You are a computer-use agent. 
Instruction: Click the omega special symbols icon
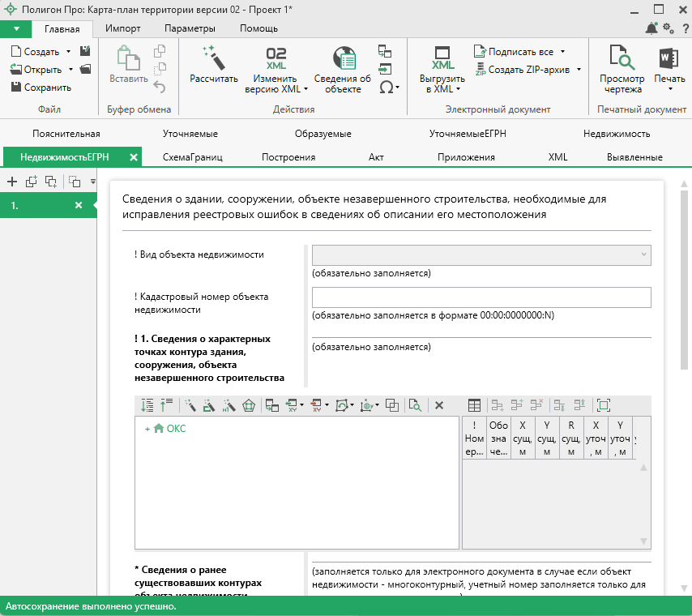point(387,87)
